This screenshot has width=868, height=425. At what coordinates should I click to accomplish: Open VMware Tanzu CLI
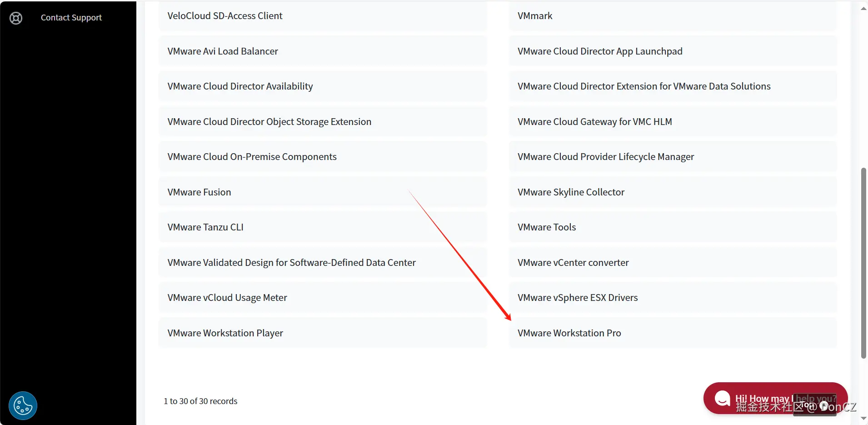[205, 227]
